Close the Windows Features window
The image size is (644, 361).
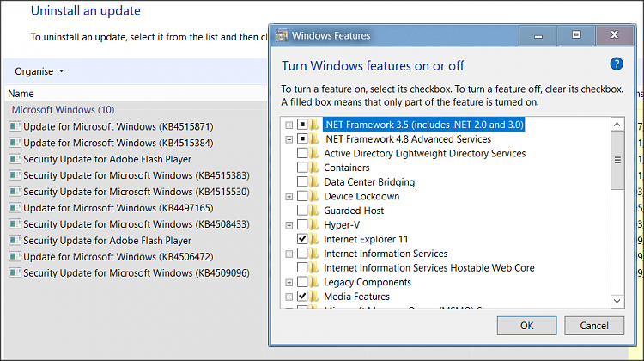click(x=614, y=35)
